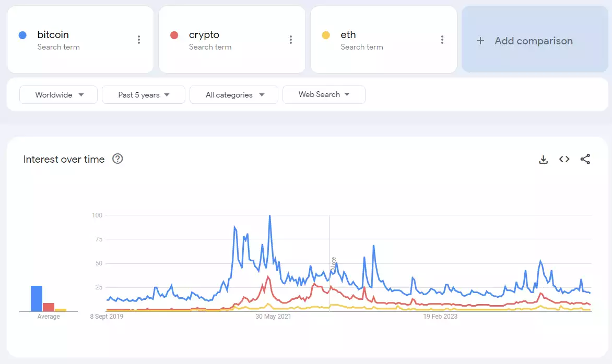612x364 pixels.
Task: Open the embed code for the trends chart
Action: coord(564,159)
